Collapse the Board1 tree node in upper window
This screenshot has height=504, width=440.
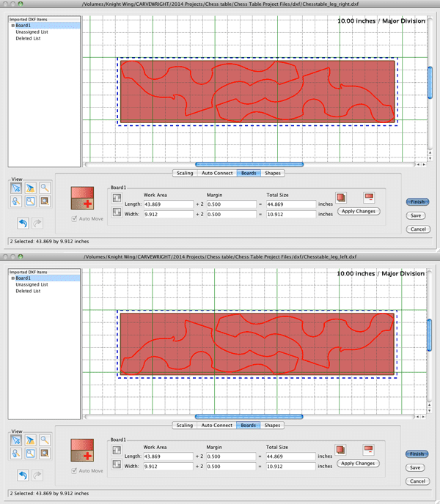12,26
